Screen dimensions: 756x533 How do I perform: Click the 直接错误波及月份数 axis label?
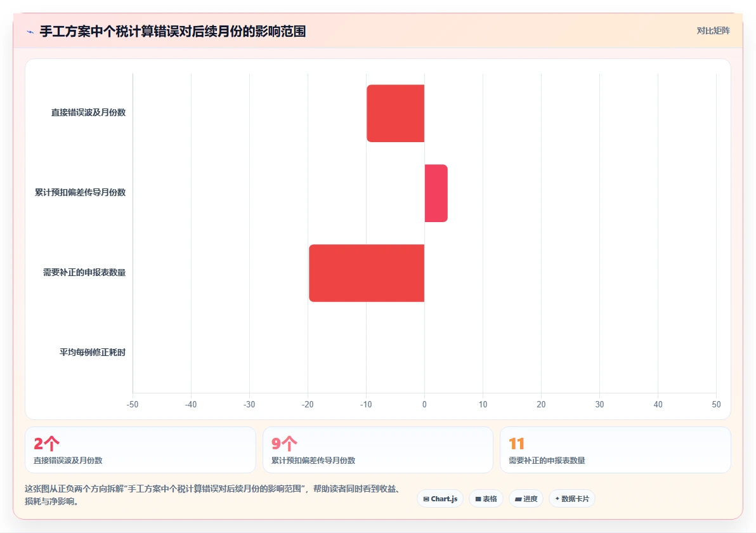88,112
